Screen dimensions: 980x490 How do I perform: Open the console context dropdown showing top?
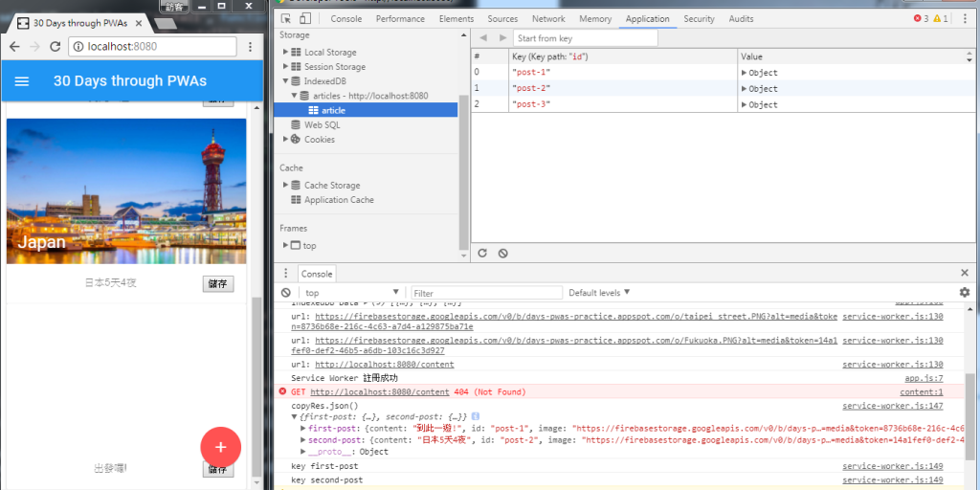click(352, 293)
